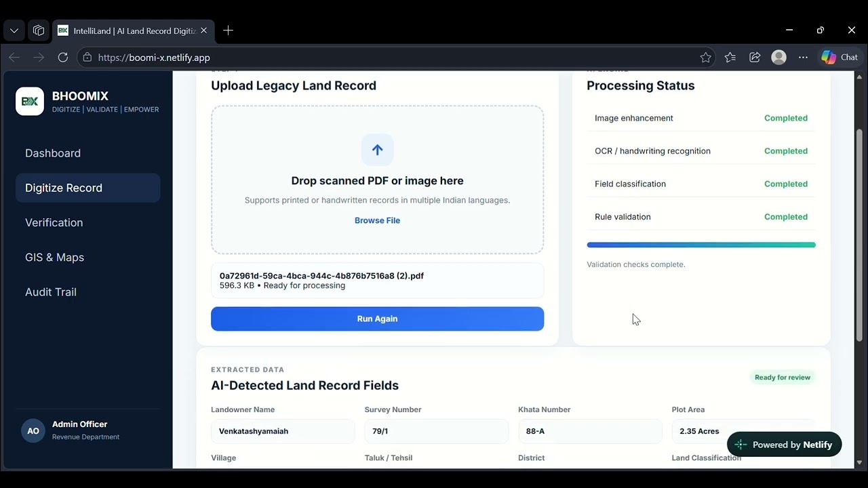Screen dimensions: 868x488
Task: Open browser settings three-dot menu
Action: click(x=804, y=58)
